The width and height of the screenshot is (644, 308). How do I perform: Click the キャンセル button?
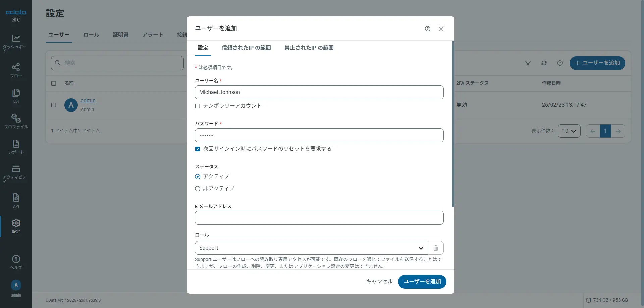[x=379, y=281]
